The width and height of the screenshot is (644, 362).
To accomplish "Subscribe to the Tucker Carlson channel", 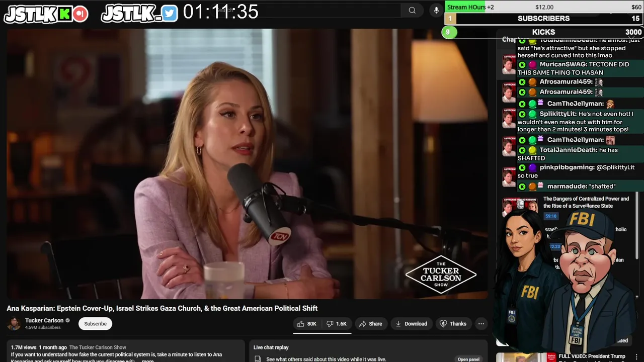I will [95, 324].
